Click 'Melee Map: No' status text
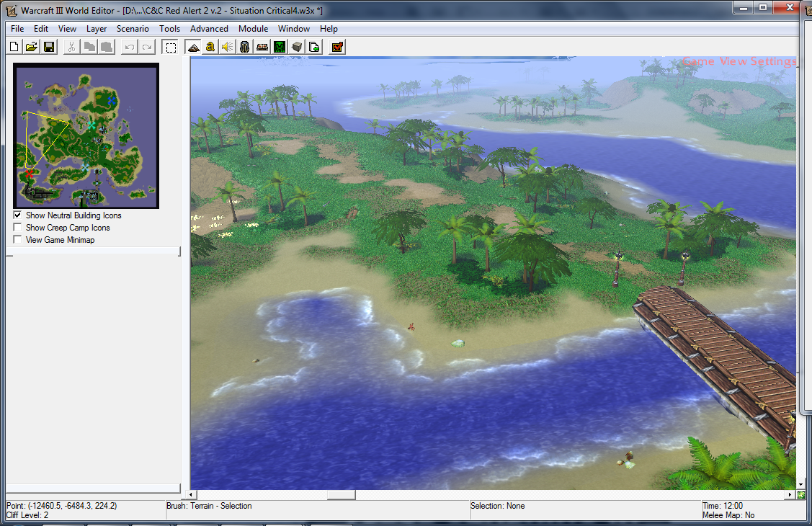 click(x=728, y=515)
